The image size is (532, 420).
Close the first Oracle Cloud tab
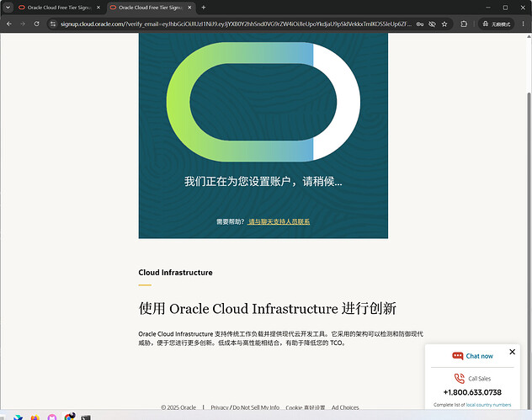click(98, 7)
